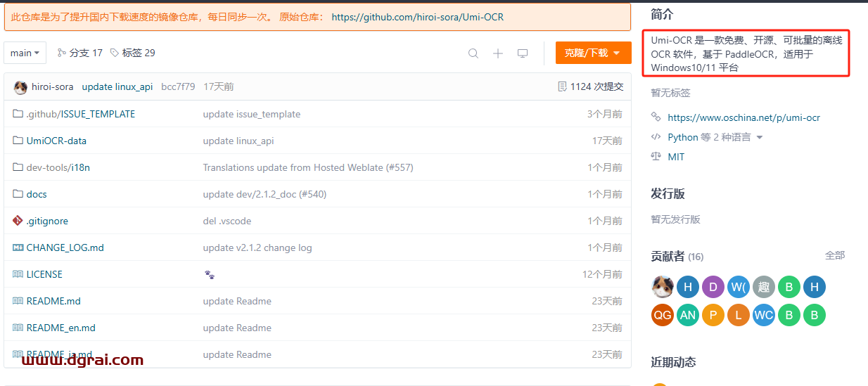Image resolution: width=868 pixels, height=386 pixels.
Task: Open the README.md file
Action: 53,301
